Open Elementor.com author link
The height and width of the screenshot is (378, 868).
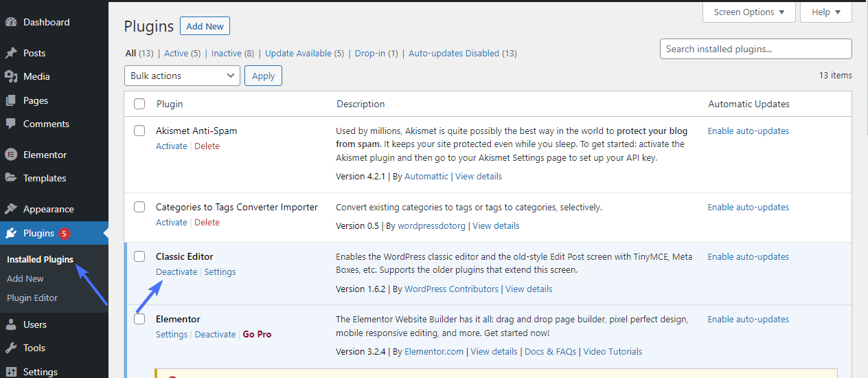tap(434, 351)
